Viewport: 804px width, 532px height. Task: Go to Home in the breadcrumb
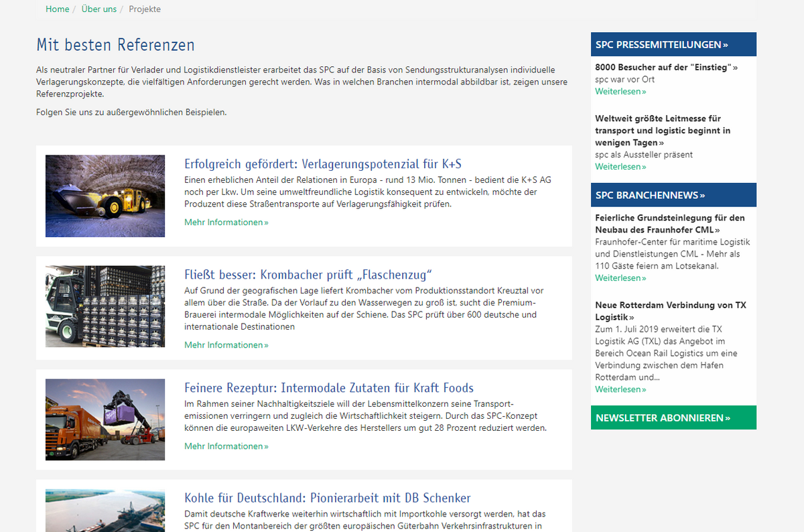(x=57, y=9)
